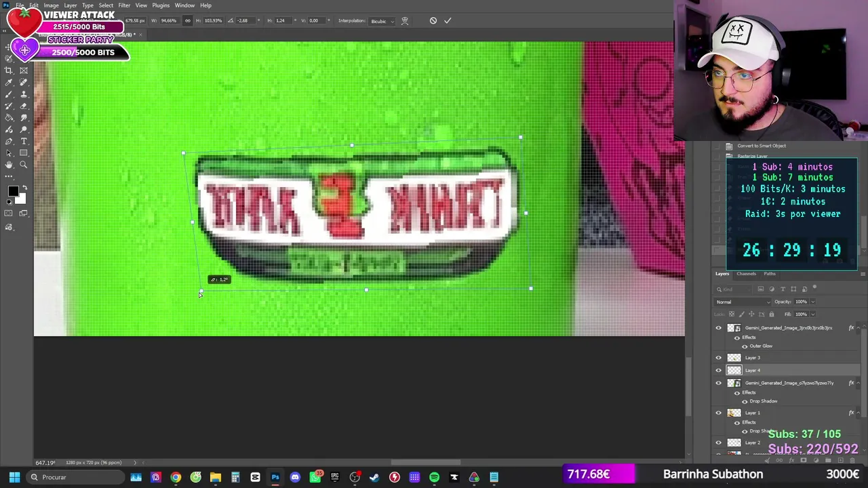Toggle lock transparent pixels
The image size is (868, 488).
point(731,314)
